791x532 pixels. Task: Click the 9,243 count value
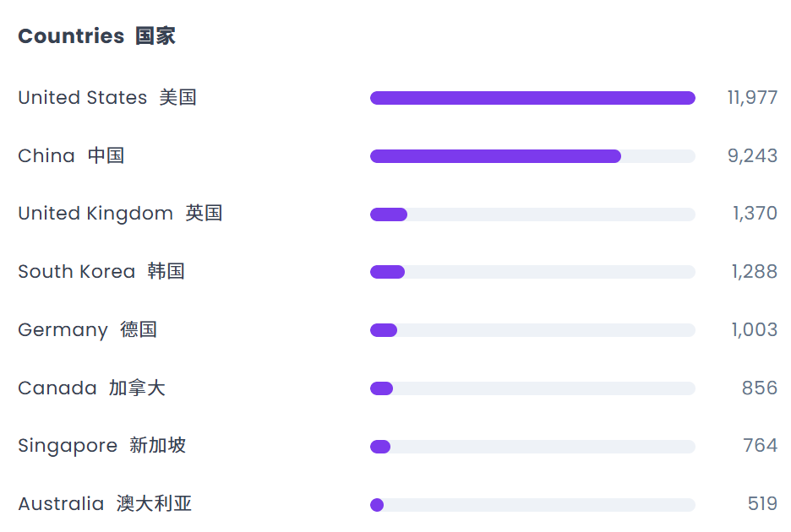(752, 155)
